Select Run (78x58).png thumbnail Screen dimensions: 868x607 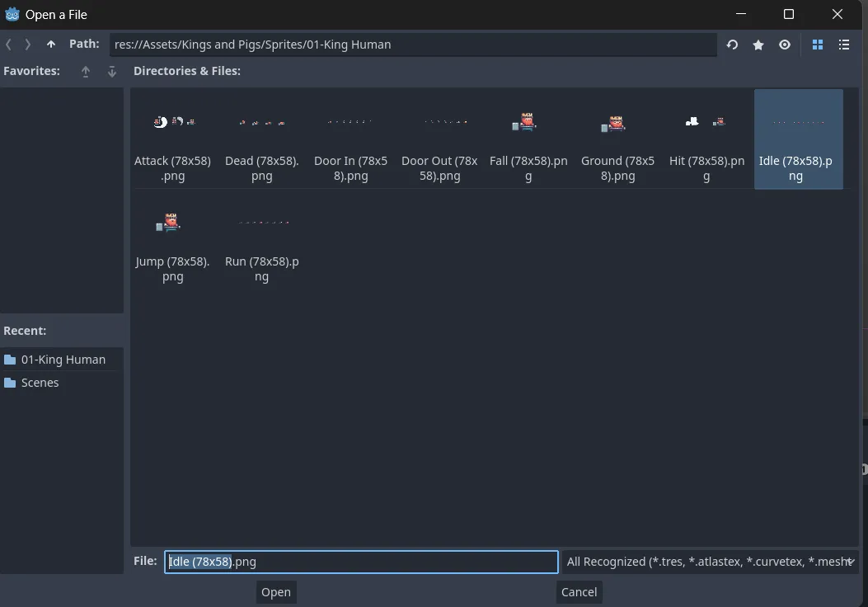[x=261, y=240]
